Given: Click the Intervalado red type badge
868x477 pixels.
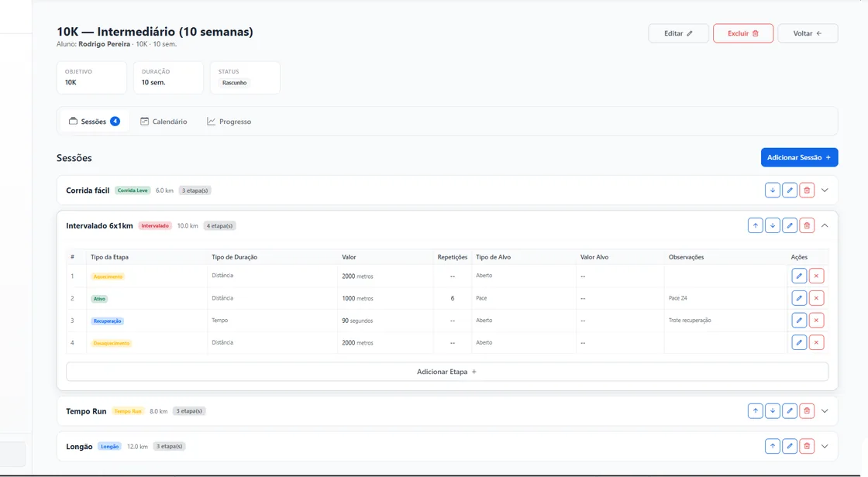Looking at the screenshot, I should [x=155, y=226].
